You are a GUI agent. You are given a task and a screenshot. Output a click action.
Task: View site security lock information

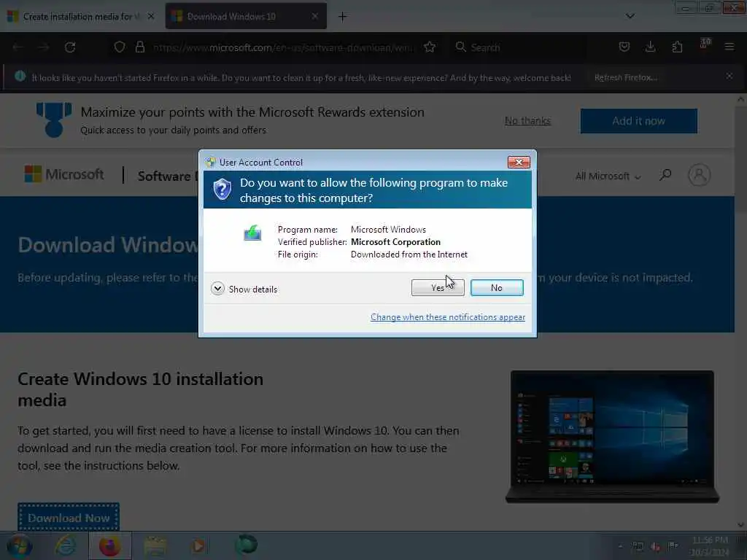pyautogui.click(x=139, y=47)
